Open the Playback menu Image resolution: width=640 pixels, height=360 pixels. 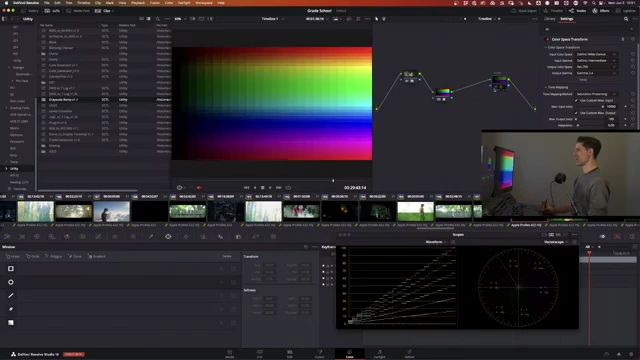(138, 3)
